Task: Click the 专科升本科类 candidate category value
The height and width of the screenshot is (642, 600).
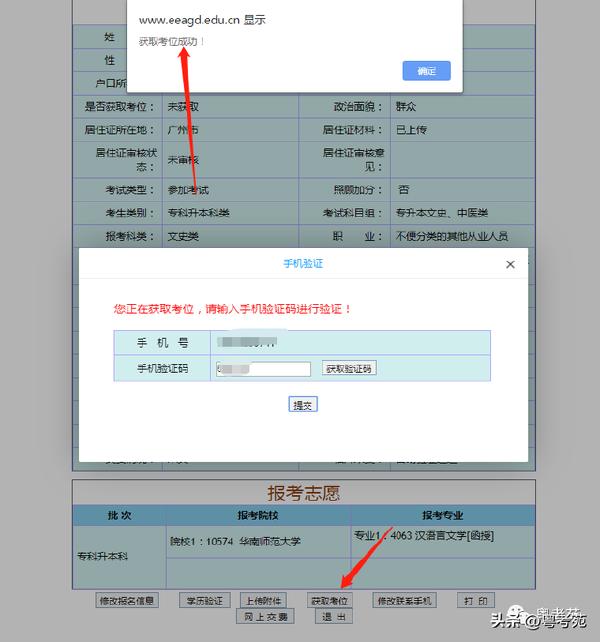Action: (199, 213)
